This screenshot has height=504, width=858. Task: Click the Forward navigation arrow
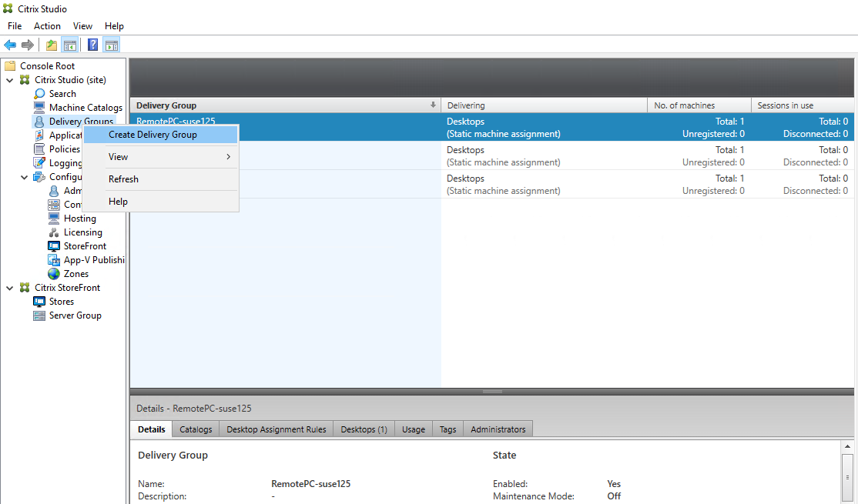pyautogui.click(x=28, y=44)
